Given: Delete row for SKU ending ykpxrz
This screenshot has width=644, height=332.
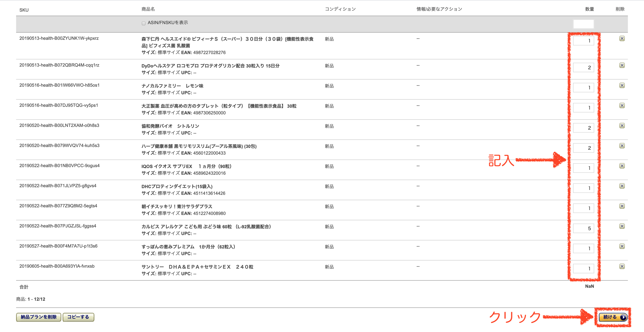Looking at the screenshot, I should 622,38.
